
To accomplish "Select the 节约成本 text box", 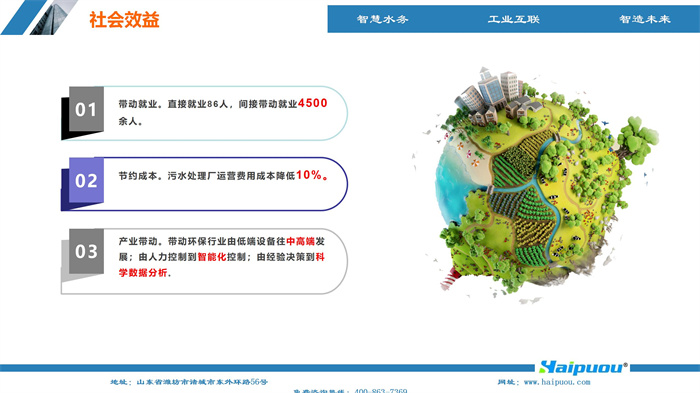I will click(x=224, y=176).
